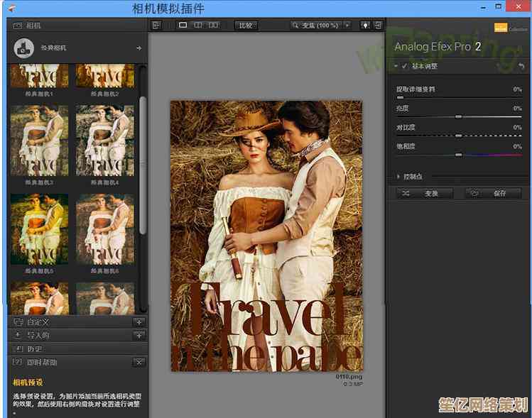Screen dimensions: 532x418
Task: Click the 比较 compare button
Action: (x=246, y=25)
